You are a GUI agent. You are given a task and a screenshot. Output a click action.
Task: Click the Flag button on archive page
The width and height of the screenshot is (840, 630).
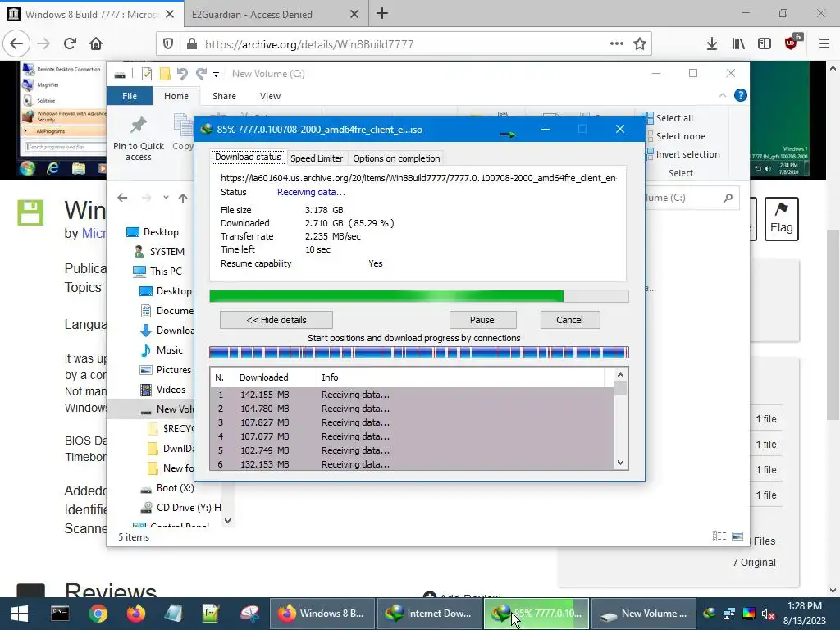(x=782, y=219)
